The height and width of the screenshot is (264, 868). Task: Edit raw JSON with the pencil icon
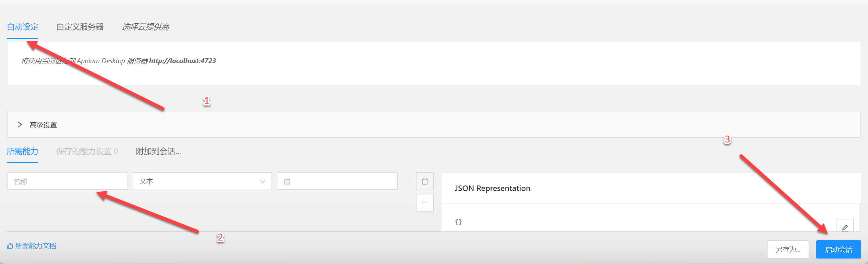tap(845, 227)
